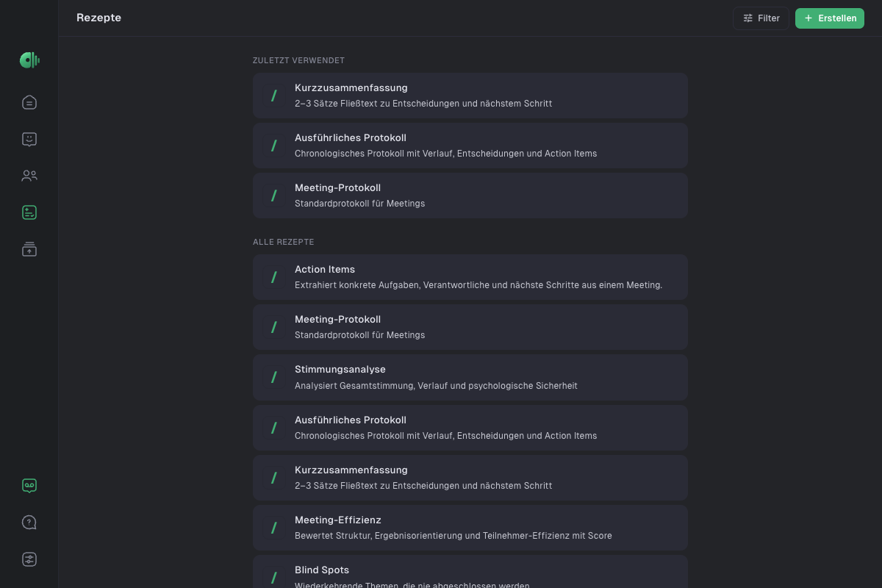Screen dimensions: 882x588
Task: Open the upload archive sidebar icon
Action: pos(29,249)
